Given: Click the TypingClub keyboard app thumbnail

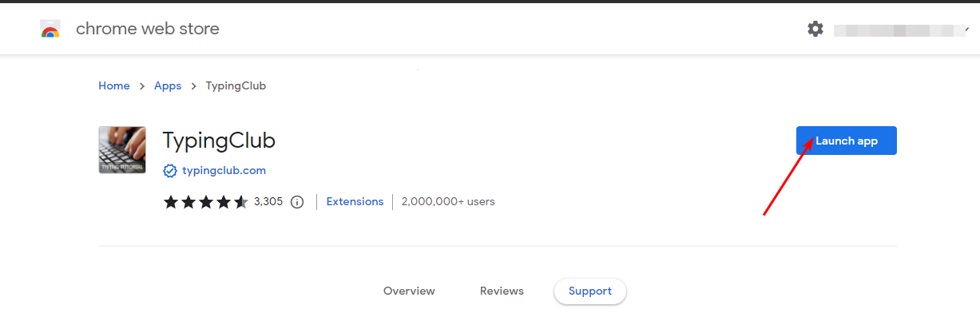Looking at the screenshot, I should [x=122, y=150].
